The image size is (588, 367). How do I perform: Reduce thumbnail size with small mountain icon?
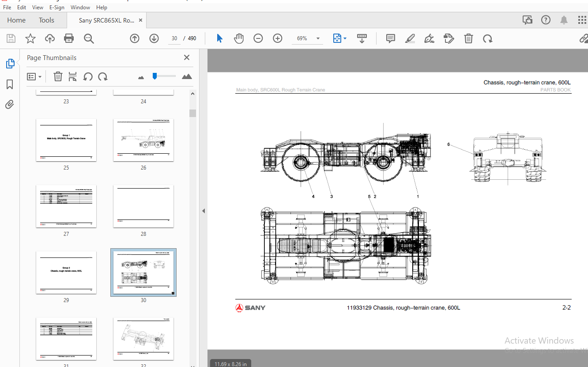(141, 77)
